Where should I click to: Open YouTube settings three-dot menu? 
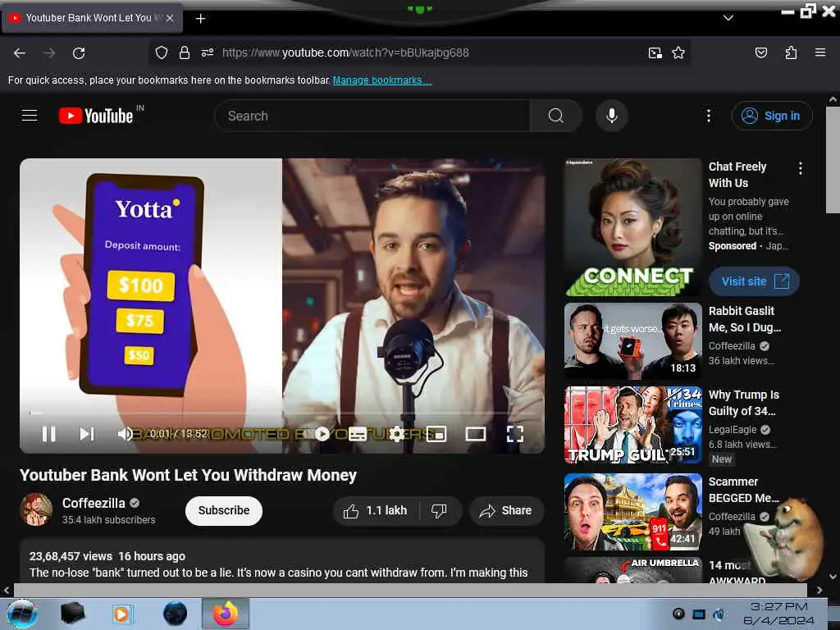click(708, 116)
